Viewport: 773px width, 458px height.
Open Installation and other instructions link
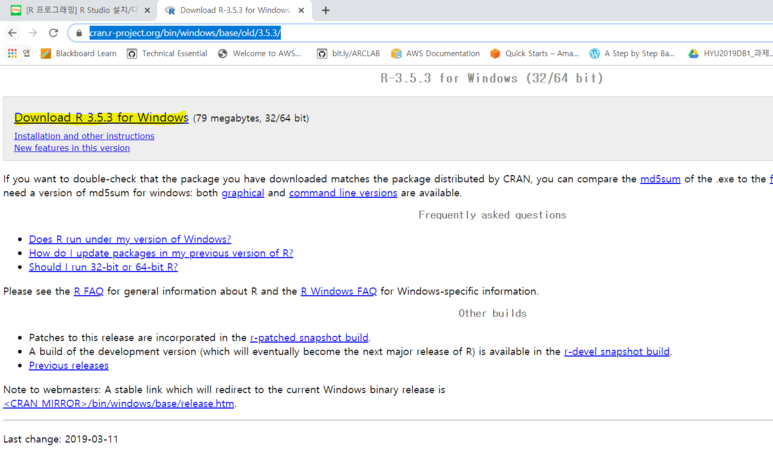point(84,136)
